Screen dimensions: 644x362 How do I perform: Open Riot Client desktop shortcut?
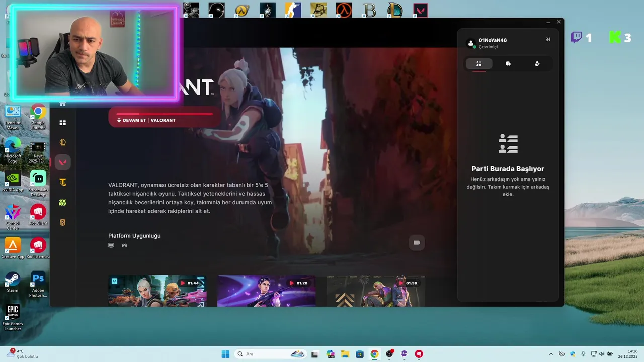tap(38, 215)
